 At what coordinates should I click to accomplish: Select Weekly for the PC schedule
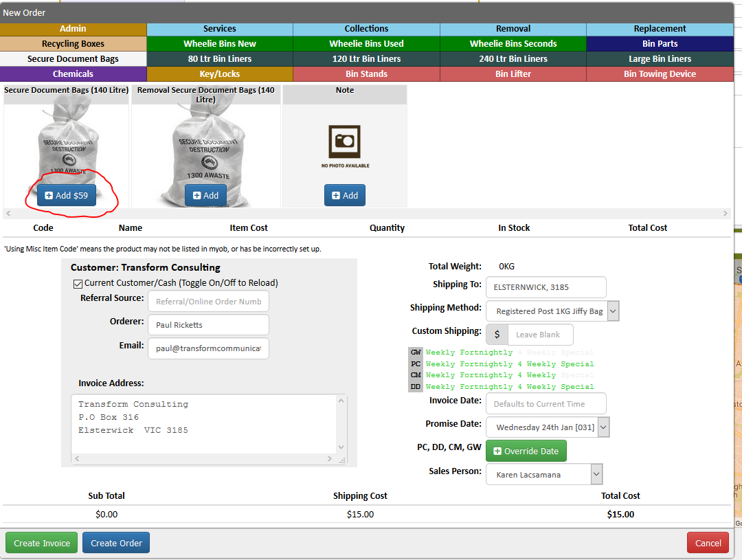tap(440, 364)
